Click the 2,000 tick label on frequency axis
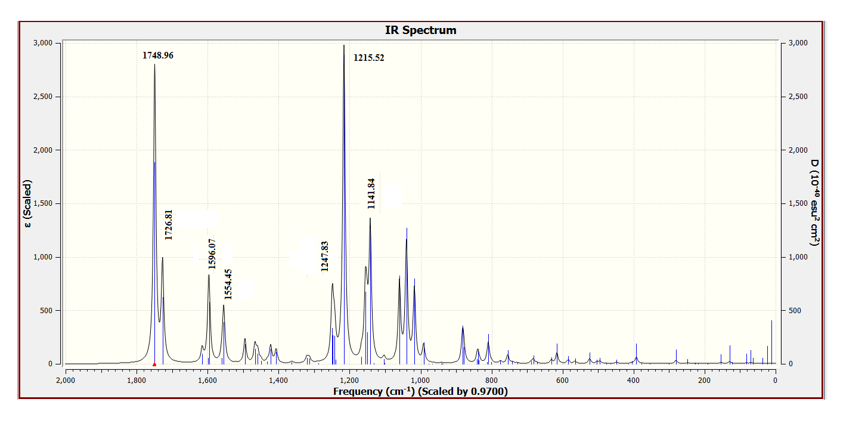Screen dimensions: 868x439 click(65, 381)
